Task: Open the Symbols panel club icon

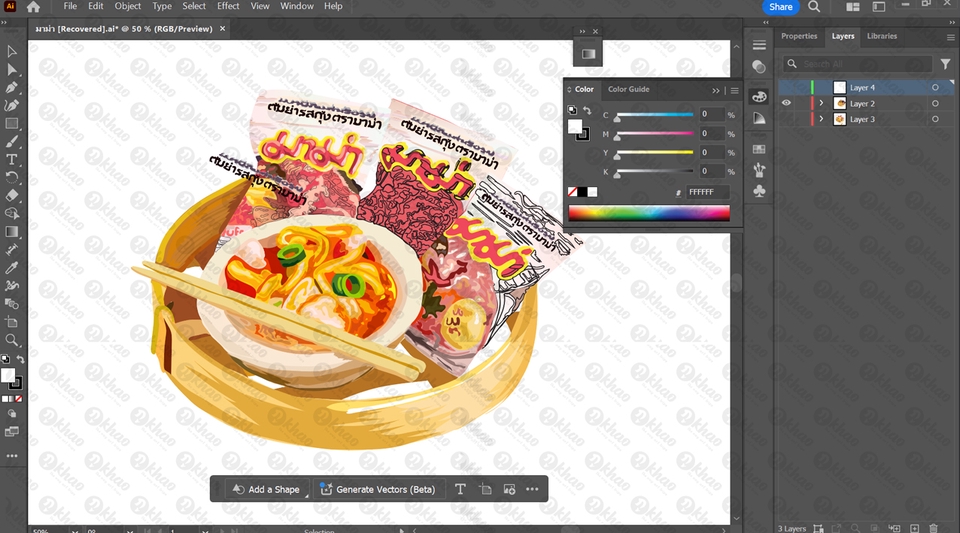Action: tap(759, 191)
